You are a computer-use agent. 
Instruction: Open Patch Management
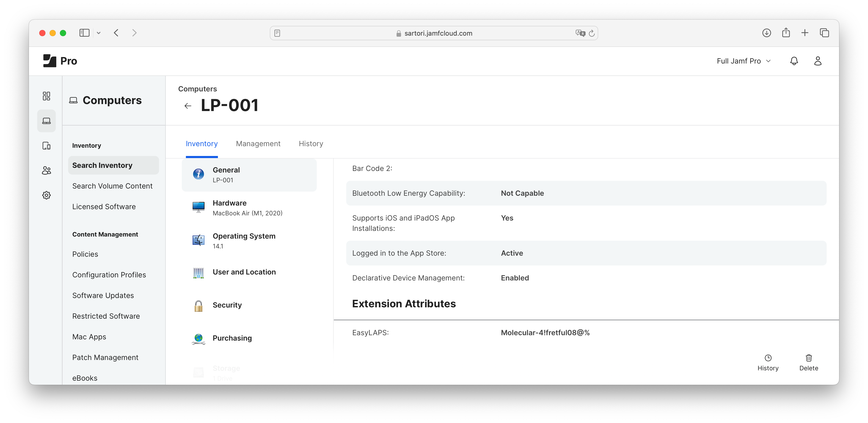click(105, 357)
